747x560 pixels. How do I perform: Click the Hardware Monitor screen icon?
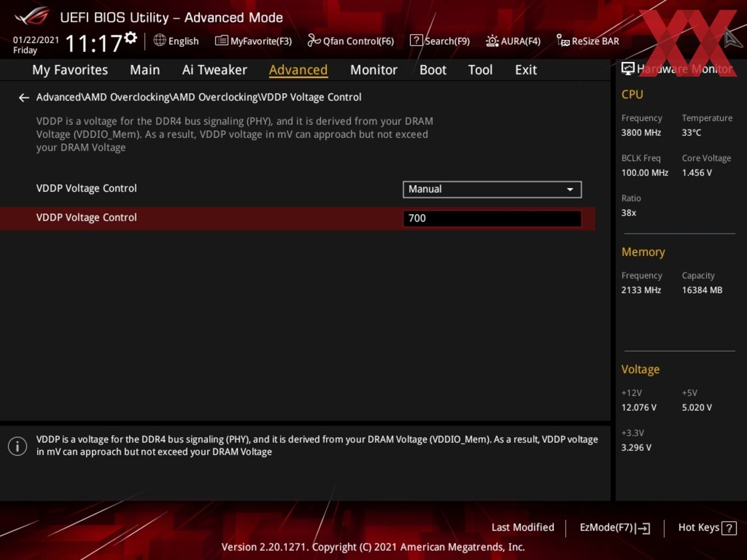[x=628, y=69]
